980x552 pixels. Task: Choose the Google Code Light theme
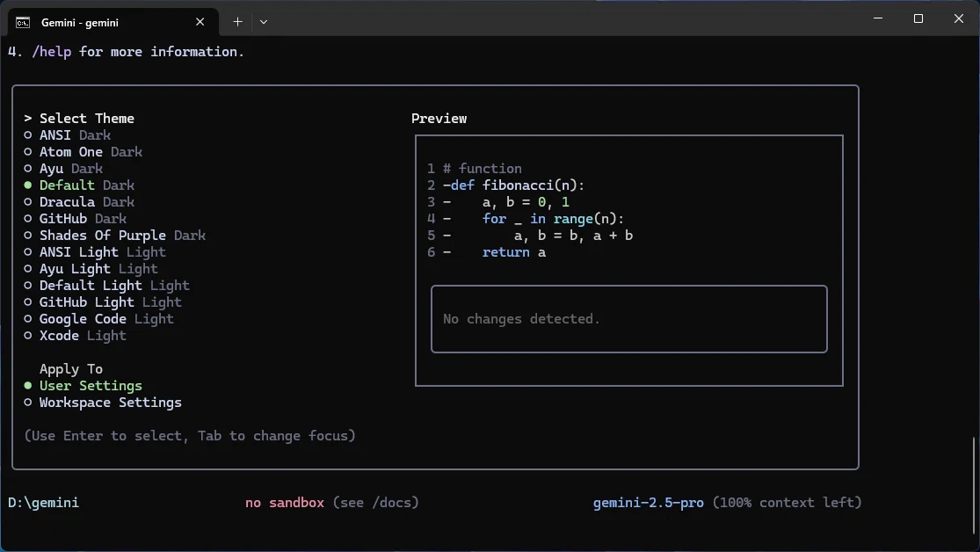[98, 319]
